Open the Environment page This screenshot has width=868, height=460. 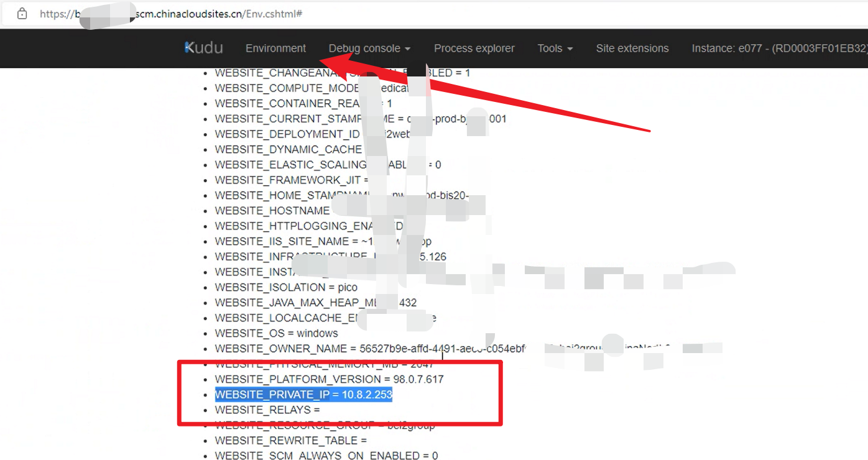coord(275,48)
